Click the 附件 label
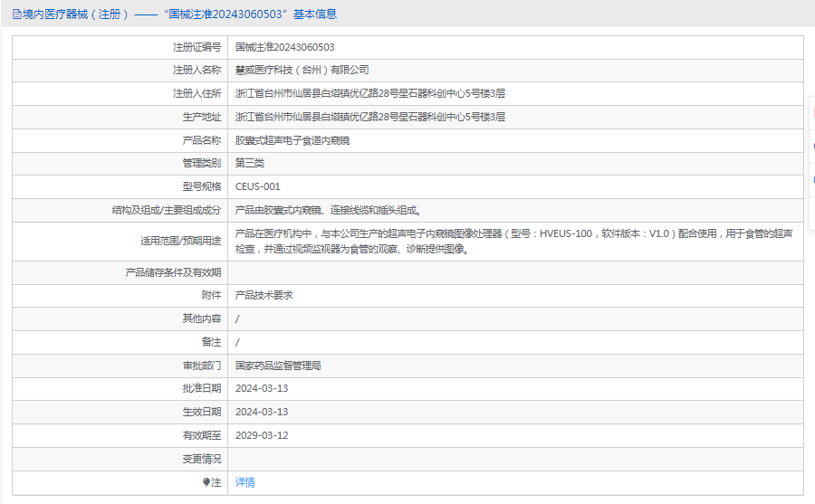 212,295
